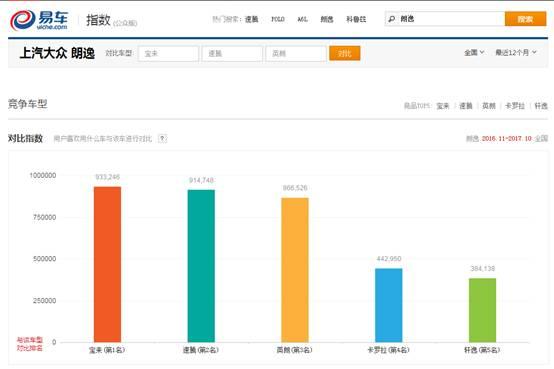This screenshot has width=554, height=369.
Task: Click the y-axis label 250000
Action: (45, 300)
